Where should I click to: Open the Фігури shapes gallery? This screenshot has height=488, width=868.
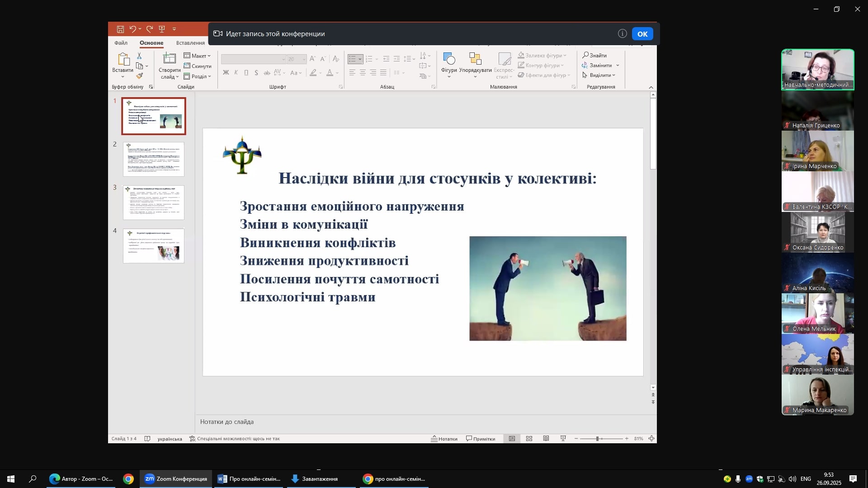point(449,65)
